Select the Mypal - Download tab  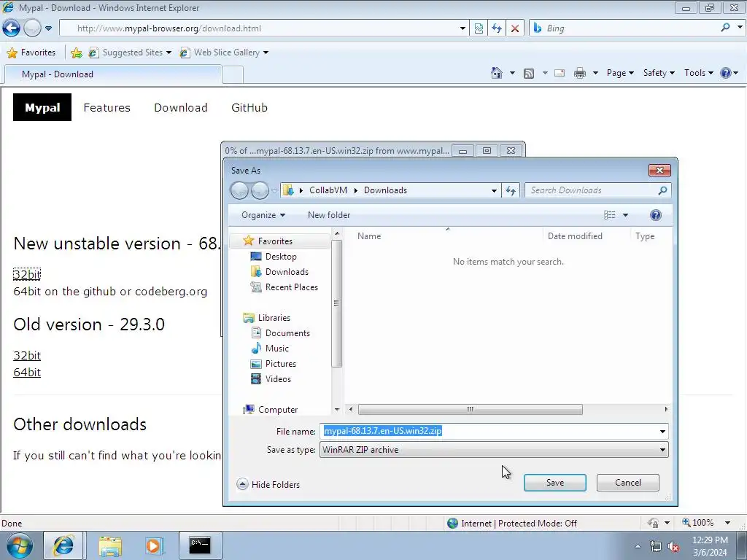(113, 74)
